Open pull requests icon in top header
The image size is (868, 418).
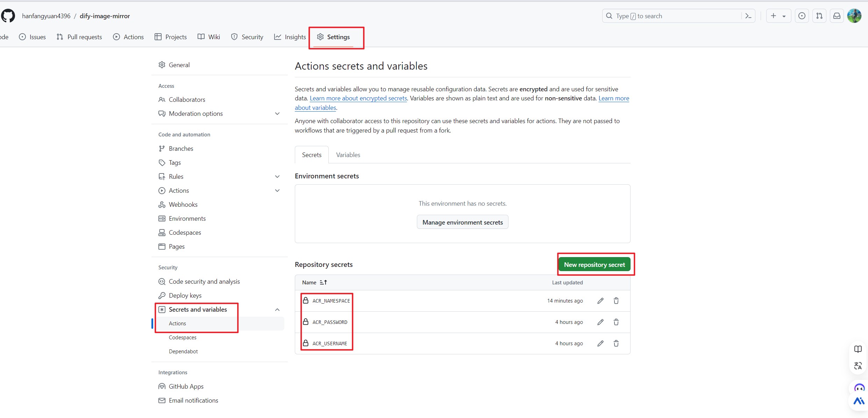tap(819, 16)
